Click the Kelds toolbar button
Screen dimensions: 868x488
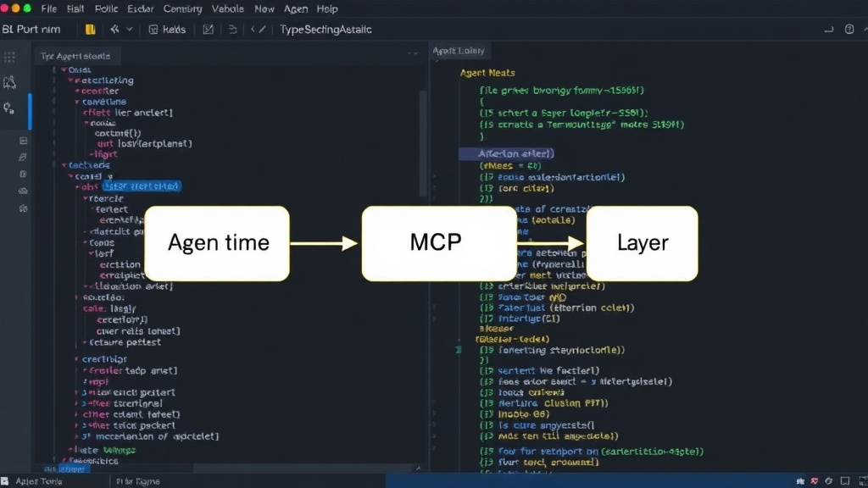[167, 30]
